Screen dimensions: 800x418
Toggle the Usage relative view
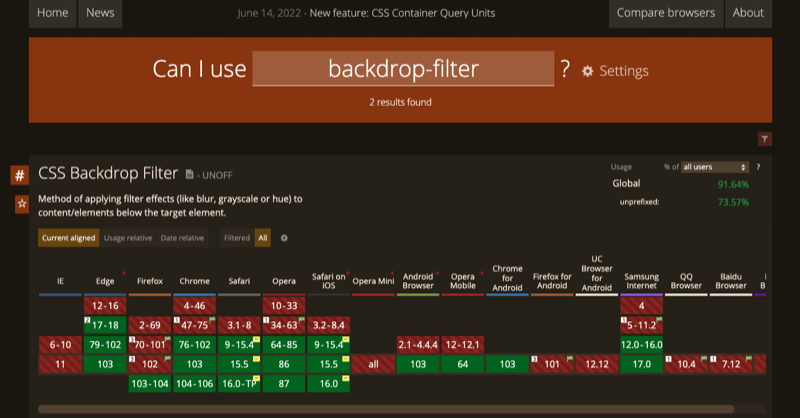coord(127,238)
